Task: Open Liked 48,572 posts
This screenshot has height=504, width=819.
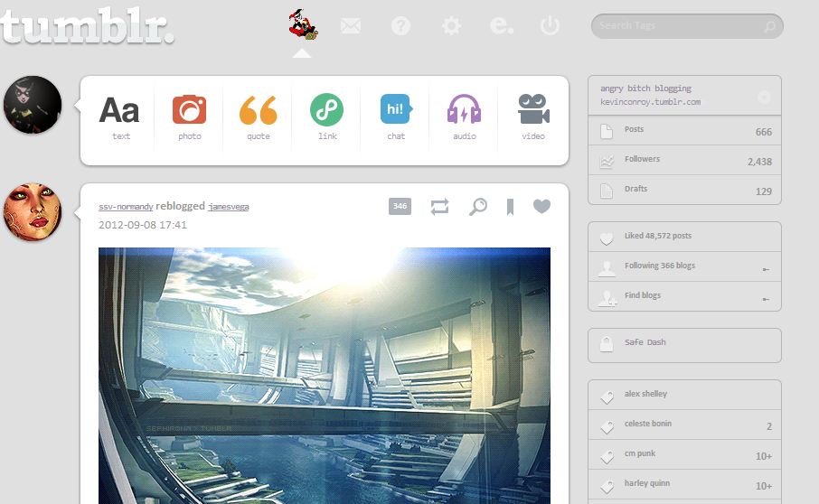Action: 685,237
